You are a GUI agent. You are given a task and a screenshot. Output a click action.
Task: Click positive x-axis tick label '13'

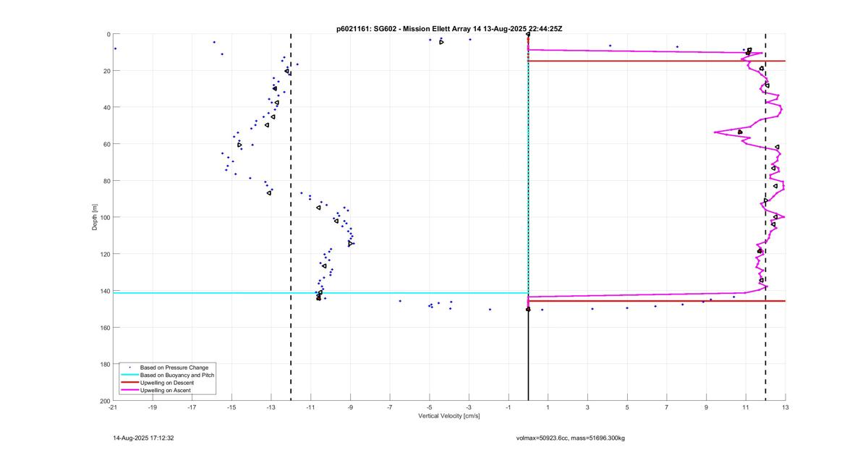coord(786,407)
